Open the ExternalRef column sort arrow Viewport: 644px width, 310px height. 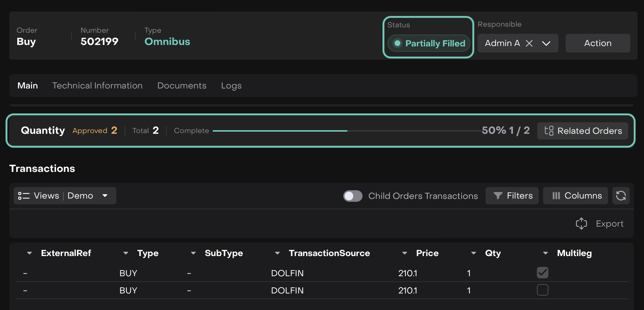pos(29,253)
